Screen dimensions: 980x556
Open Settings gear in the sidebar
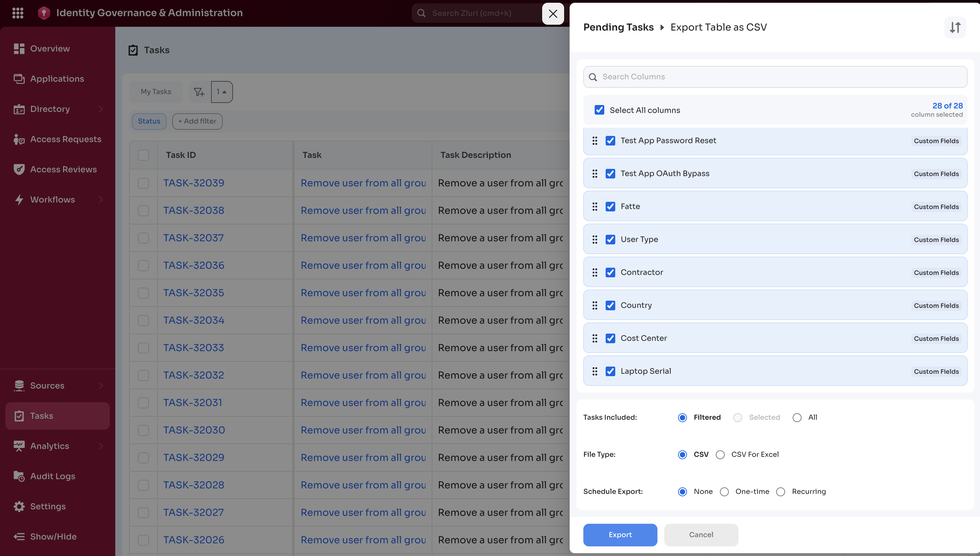click(19, 506)
